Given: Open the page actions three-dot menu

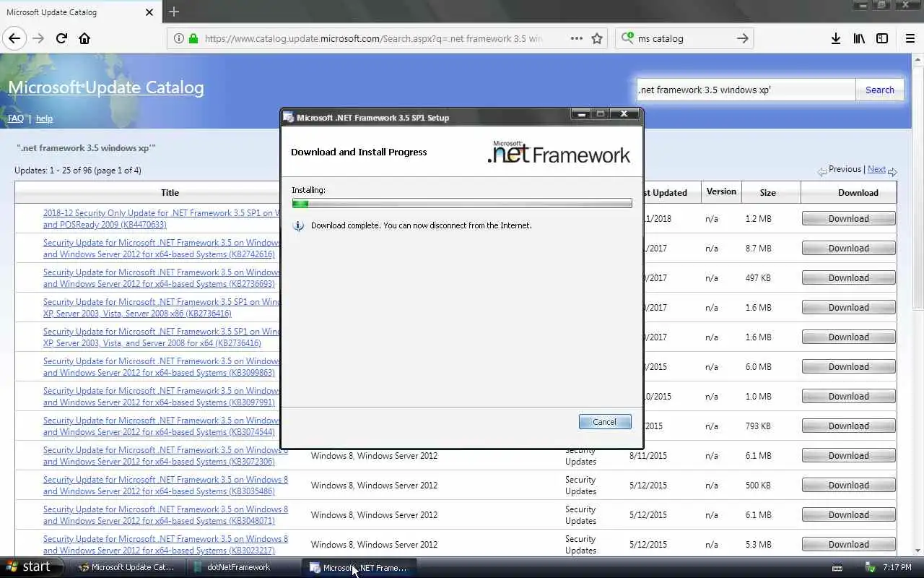Looking at the screenshot, I should 576,38.
